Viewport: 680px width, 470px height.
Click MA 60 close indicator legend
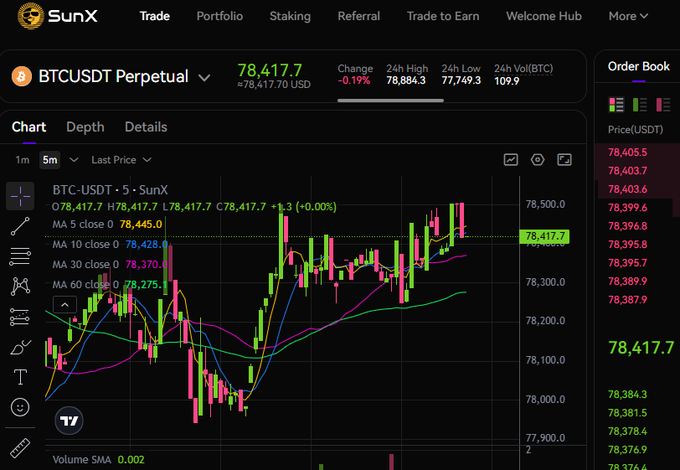click(110, 284)
